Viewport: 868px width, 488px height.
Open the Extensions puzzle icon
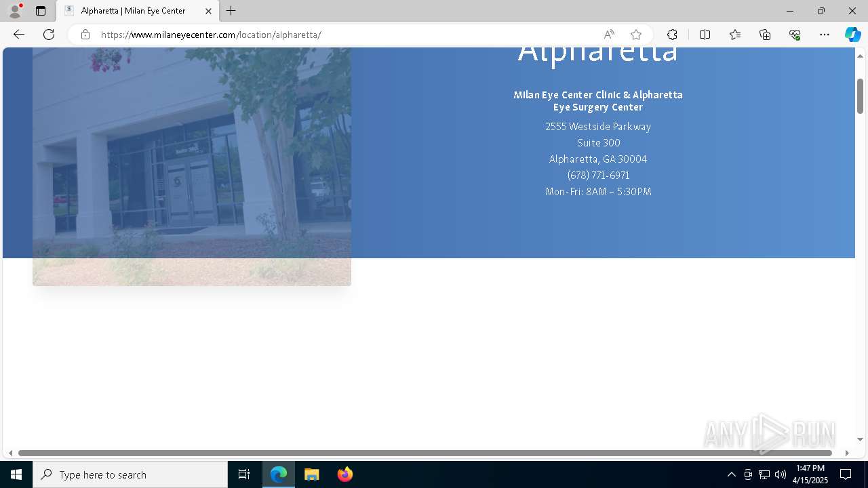pos(672,35)
